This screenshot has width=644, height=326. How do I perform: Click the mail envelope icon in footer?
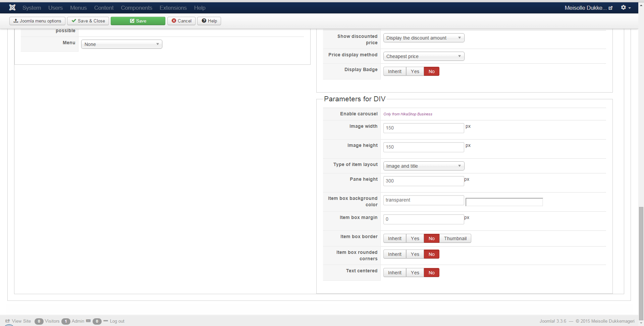point(88,321)
